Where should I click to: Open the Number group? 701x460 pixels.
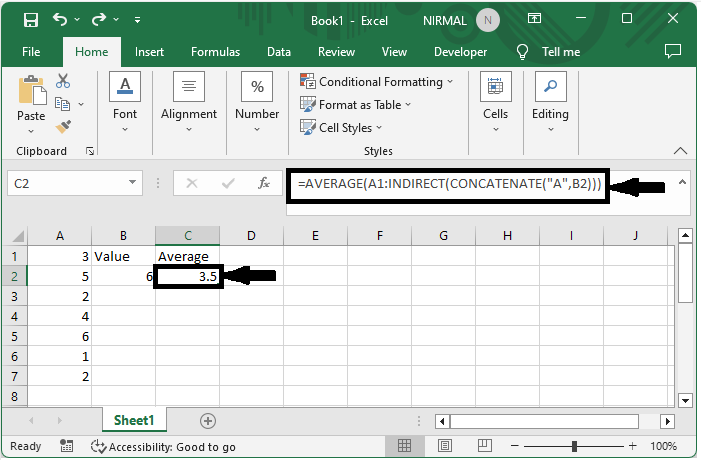point(257,102)
